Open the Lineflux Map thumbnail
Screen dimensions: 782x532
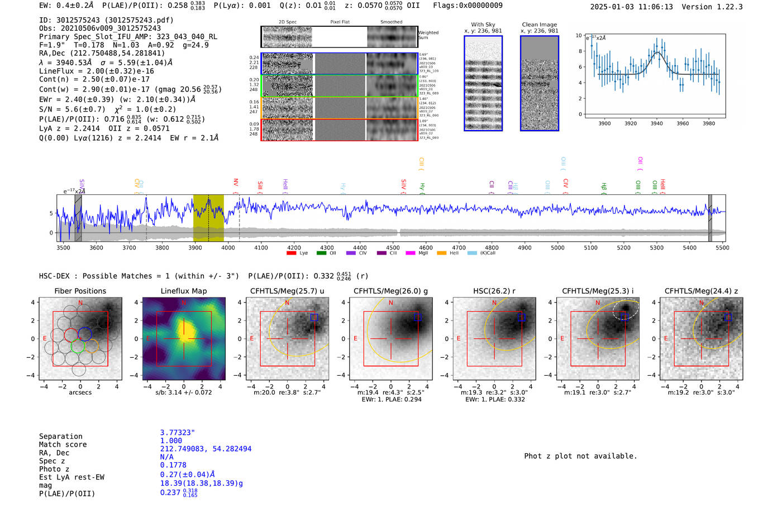coord(184,338)
